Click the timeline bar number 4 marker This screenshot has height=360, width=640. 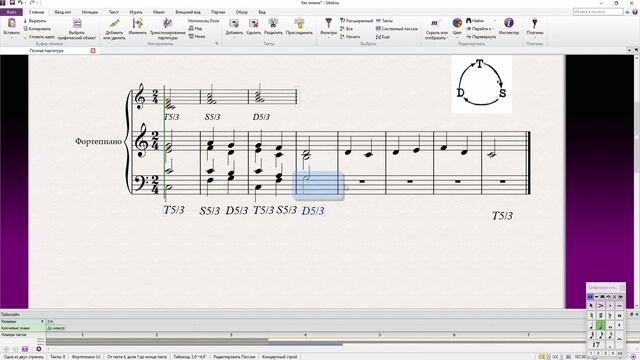[x=305, y=335]
